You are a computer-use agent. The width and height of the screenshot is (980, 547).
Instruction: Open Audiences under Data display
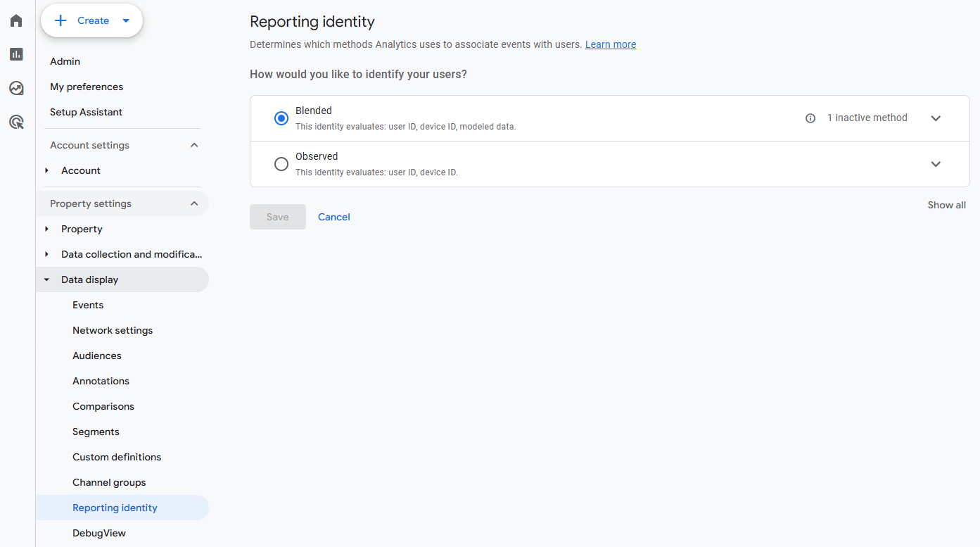[x=97, y=356]
